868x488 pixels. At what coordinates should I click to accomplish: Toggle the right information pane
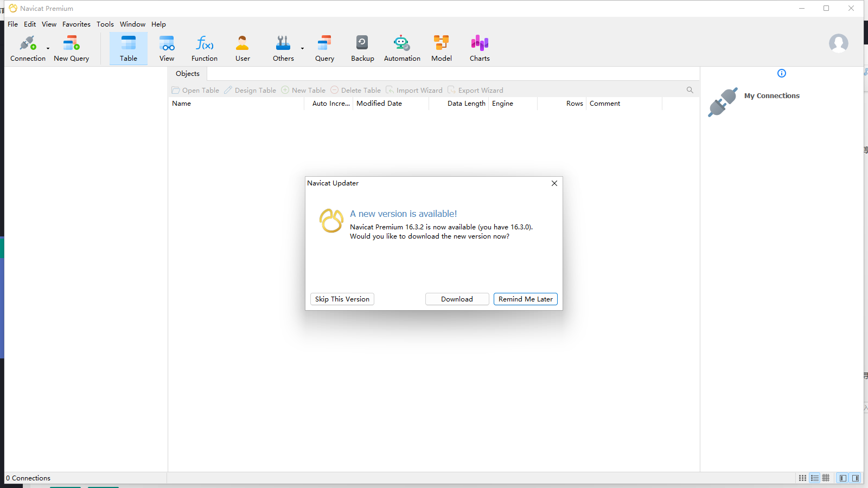pyautogui.click(x=856, y=478)
